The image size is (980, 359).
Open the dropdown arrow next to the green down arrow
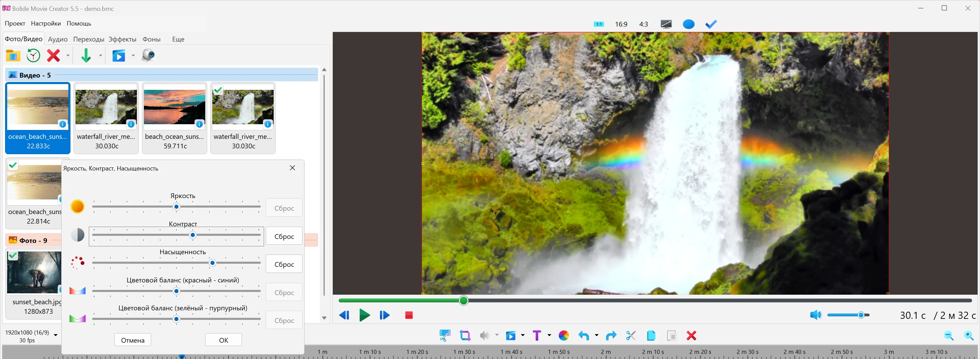100,55
